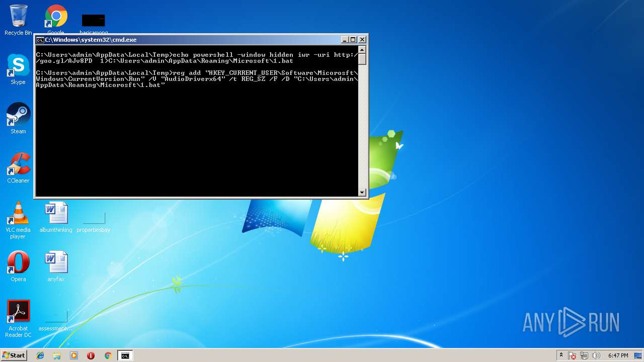644x362 pixels.
Task: Open the CCleaner desktop shortcut
Action: (18, 168)
